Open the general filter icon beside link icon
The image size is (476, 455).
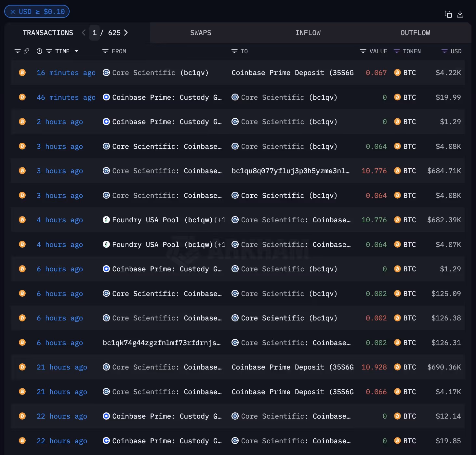(18, 51)
